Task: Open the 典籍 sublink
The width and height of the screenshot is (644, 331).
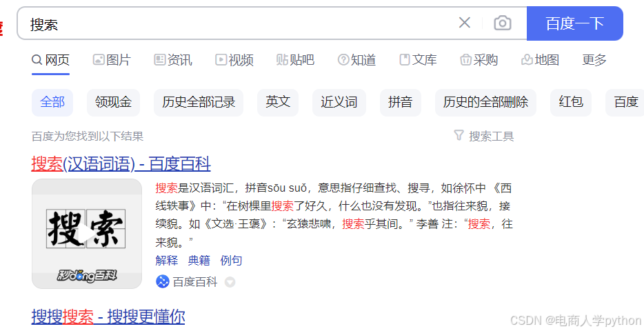Action: click(199, 261)
